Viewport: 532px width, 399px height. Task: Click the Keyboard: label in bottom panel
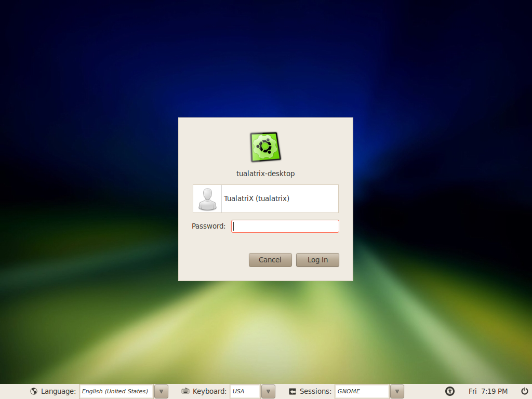[x=209, y=391]
